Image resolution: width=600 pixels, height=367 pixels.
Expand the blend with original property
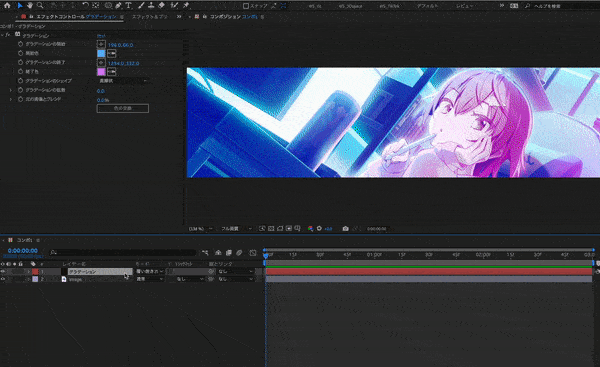click(11, 99)
